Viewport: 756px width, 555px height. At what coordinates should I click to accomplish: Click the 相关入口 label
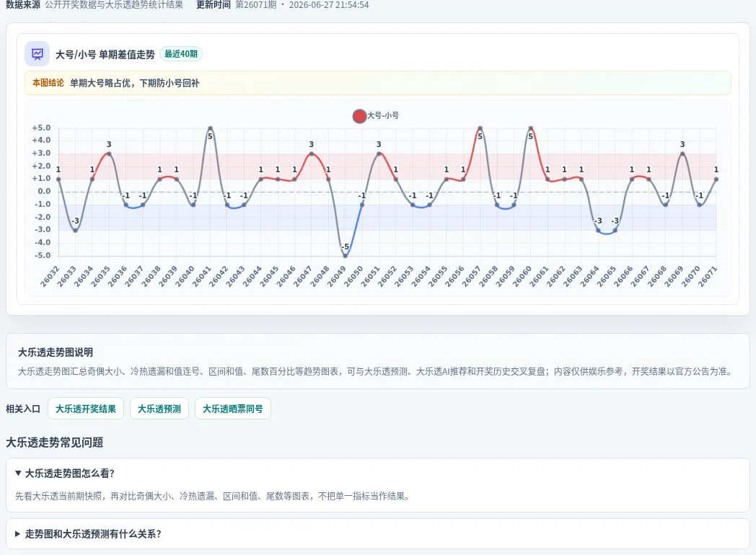pos(22,409)
